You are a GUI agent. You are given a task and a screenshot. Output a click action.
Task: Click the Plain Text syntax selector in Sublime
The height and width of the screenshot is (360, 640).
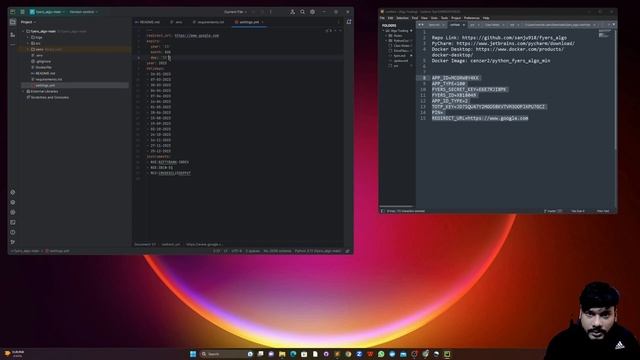pyautogui.click(x=603, y=211)
